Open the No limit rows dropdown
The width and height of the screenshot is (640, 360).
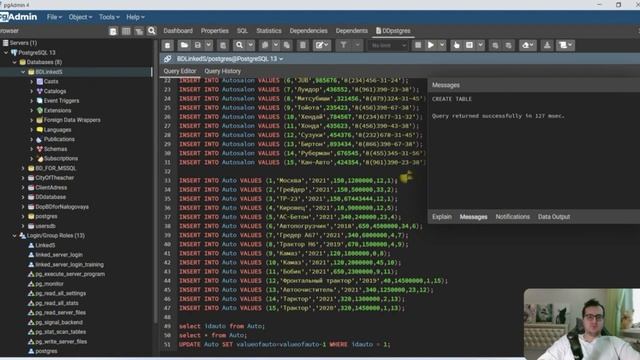click(x=388, y=45)
